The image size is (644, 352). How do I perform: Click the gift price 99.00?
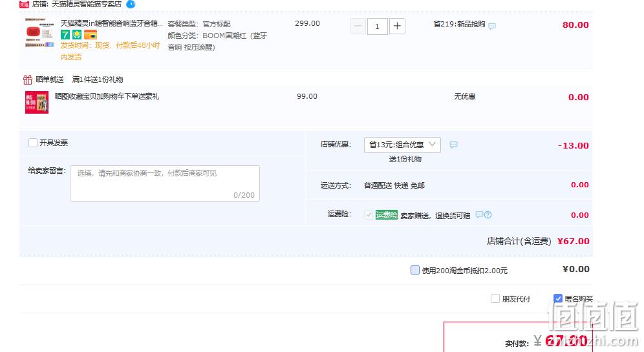pos(306,96)
